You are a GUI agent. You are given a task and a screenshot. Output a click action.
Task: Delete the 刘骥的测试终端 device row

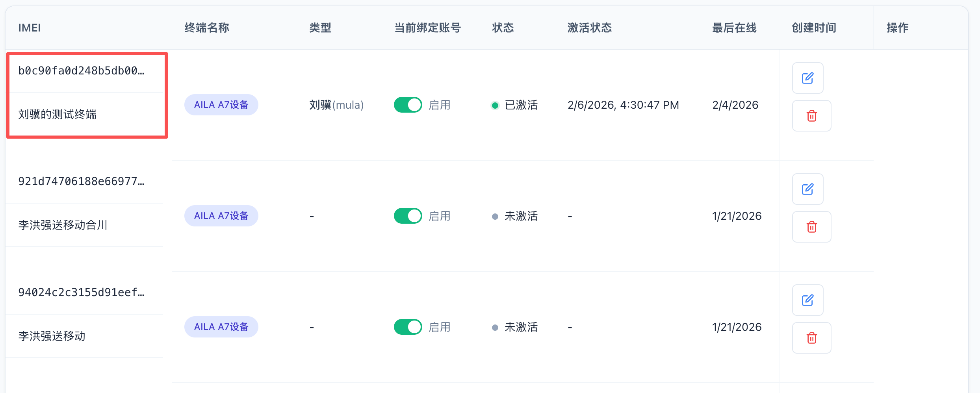(x=811, y=116)
